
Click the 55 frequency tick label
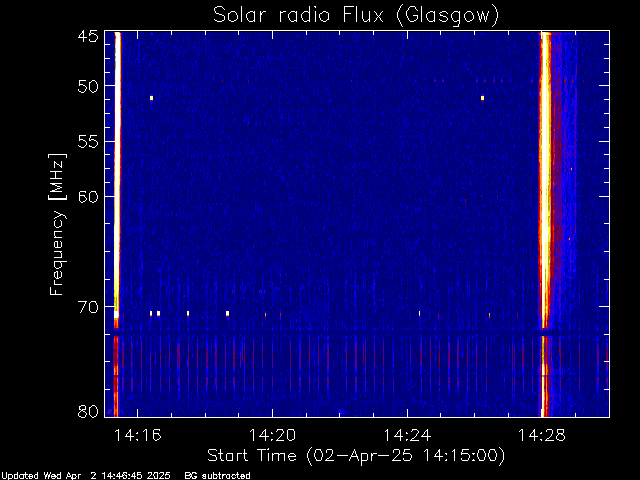point(88,142)
